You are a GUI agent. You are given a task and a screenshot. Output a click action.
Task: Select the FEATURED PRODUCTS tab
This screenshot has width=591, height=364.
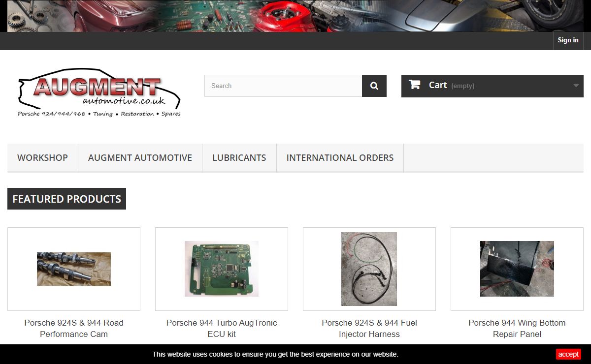[x=66, y=199]
